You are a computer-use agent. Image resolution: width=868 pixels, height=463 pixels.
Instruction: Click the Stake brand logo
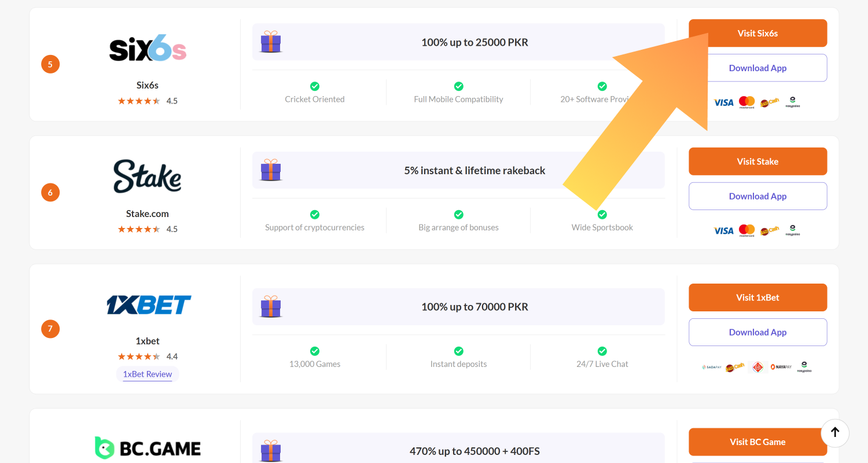click(x=148, y=176)
